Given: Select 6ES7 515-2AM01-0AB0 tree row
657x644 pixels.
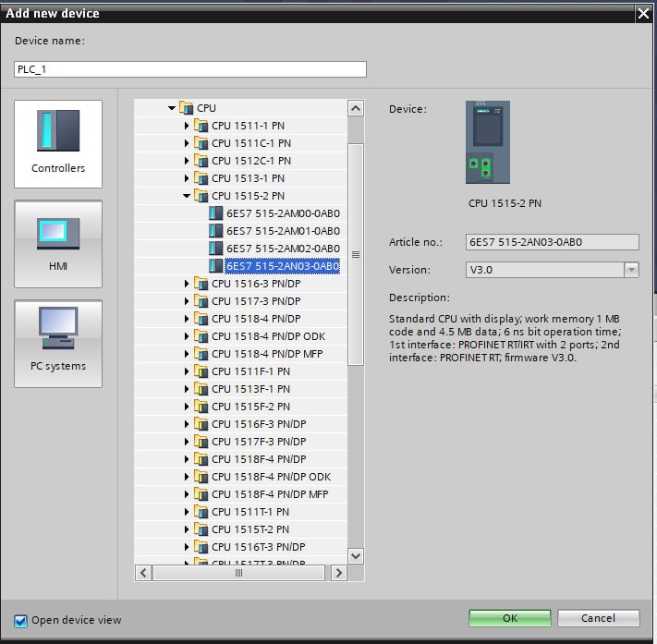Looking at the screenshot, I should pyautogui.click(x=283, y=231).
